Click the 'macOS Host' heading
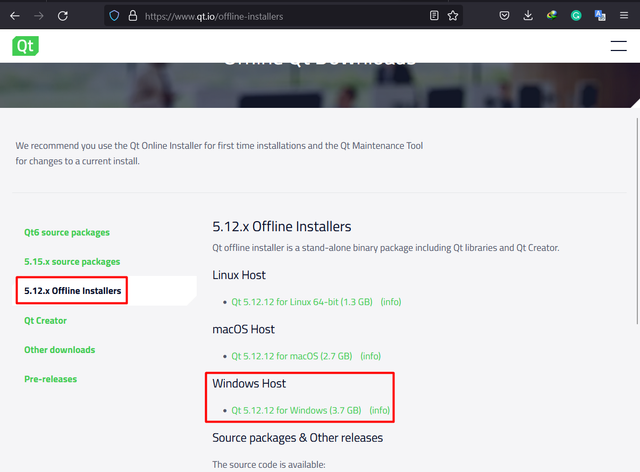This screenshot has width=640, height=472. click(x=243, y=329)
